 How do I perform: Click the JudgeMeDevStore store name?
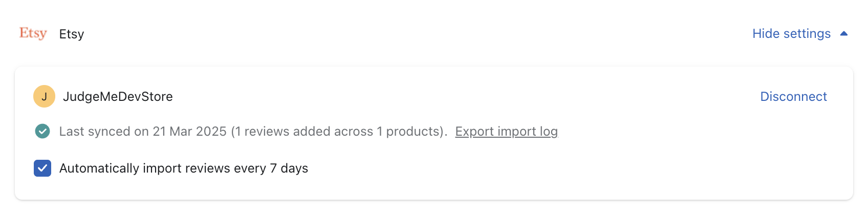[118, 97]
